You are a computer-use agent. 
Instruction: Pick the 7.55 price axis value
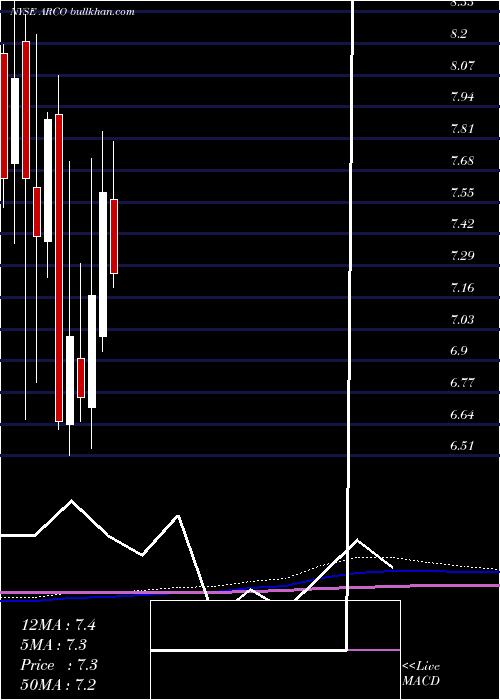point(462,193)
